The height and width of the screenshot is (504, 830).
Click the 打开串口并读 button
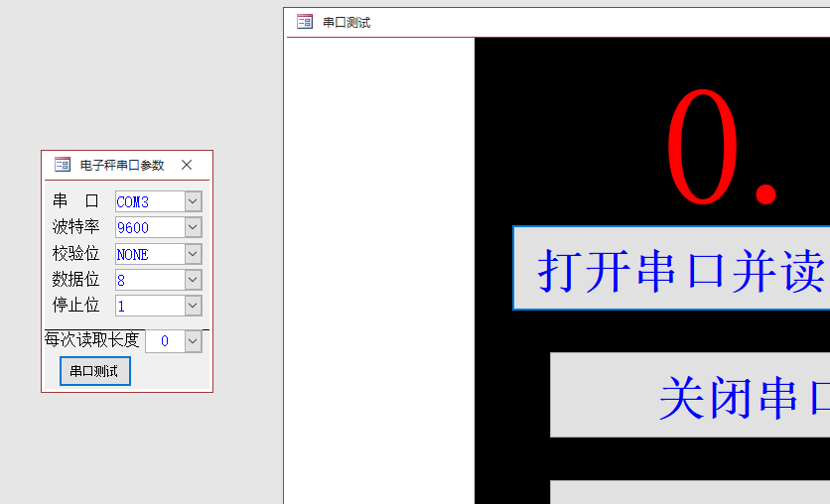point(671,268)
